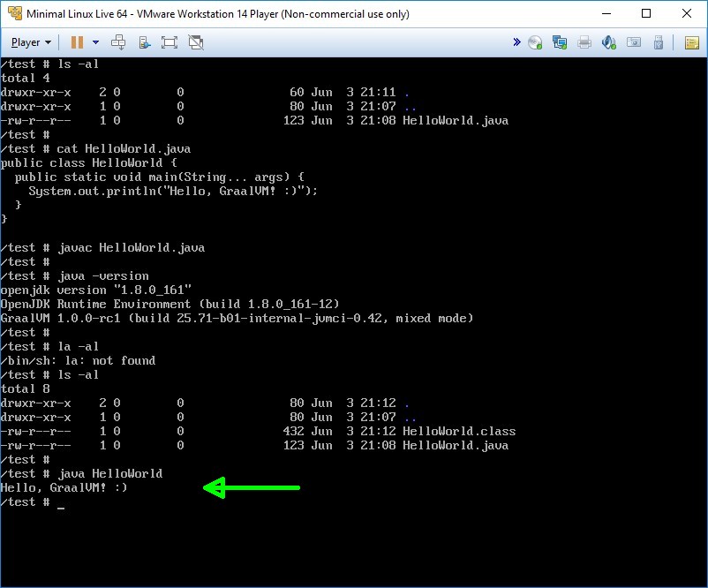
Task: Expand the double-chevron devices arrow
Action: pos(516,42)
